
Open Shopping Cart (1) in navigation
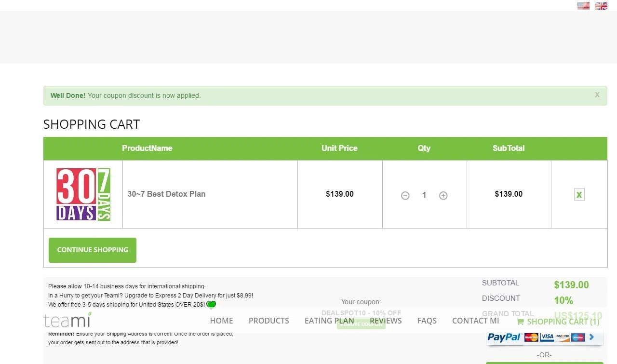[558, 322]
